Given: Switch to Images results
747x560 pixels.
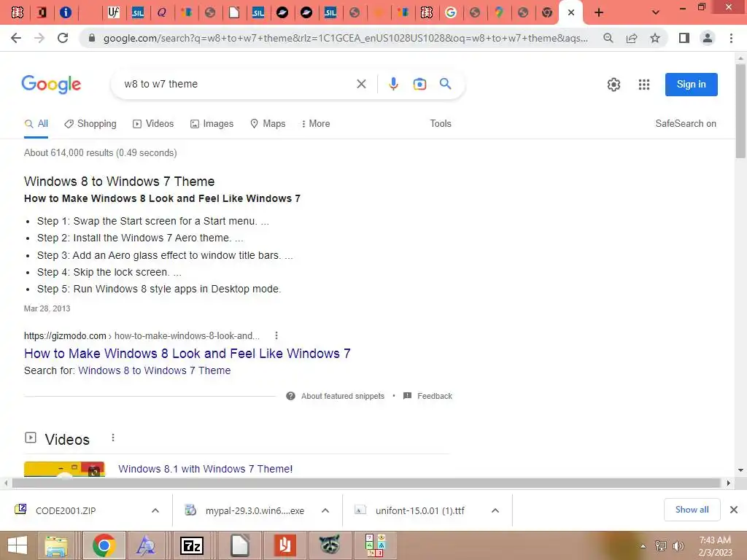Looking at the screenshot, I should 212,124.
